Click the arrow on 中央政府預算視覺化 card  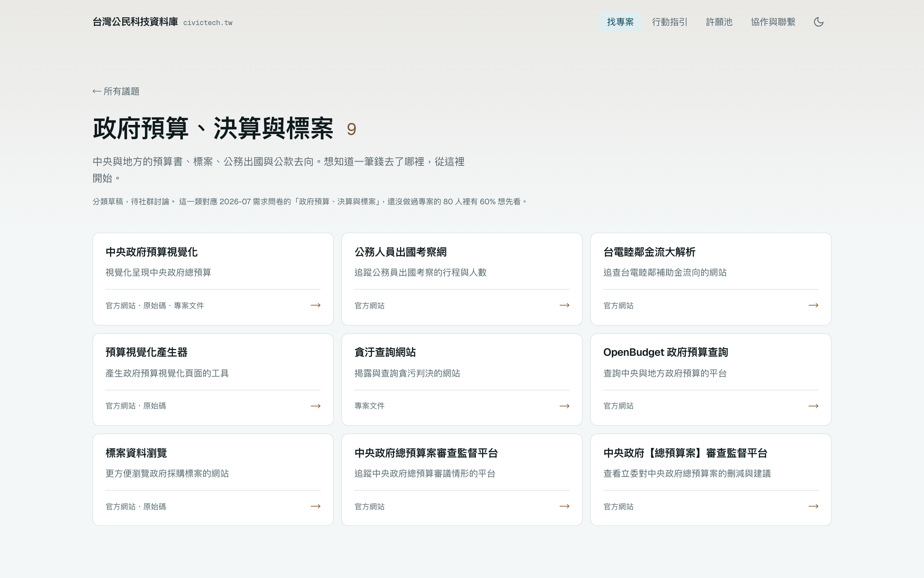click(x=315, y=305)
